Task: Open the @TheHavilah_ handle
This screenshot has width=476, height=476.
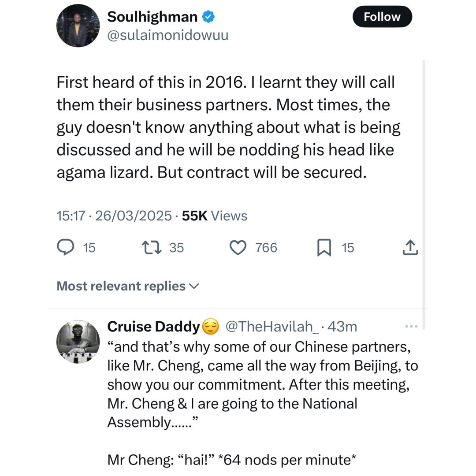Action: [272, 327]
